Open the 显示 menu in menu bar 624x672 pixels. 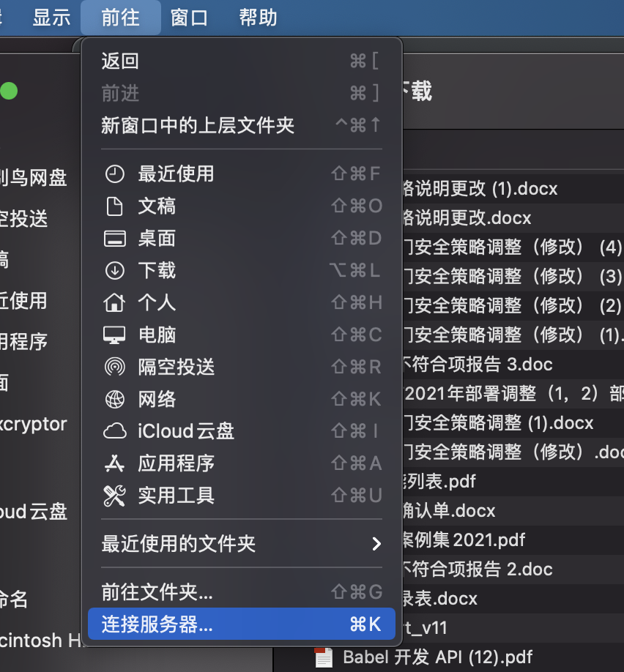click(x=51, y=18)
